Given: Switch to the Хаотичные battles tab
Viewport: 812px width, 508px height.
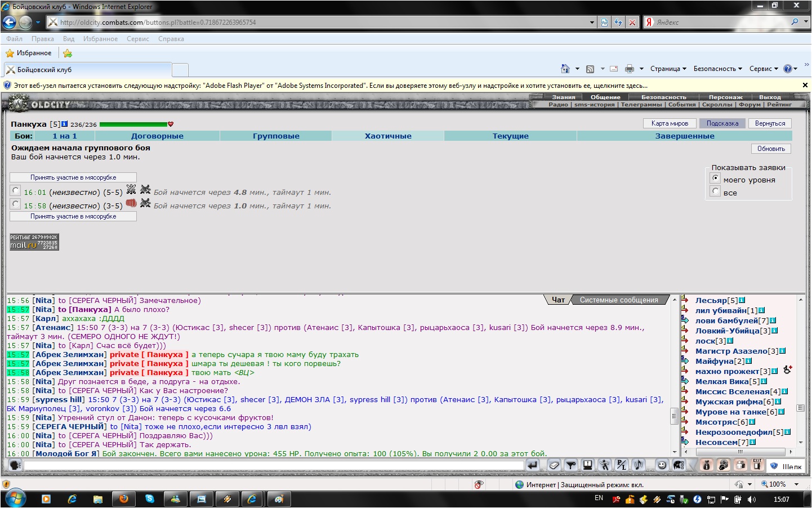Looking at the screenshot, I should 388,136.
